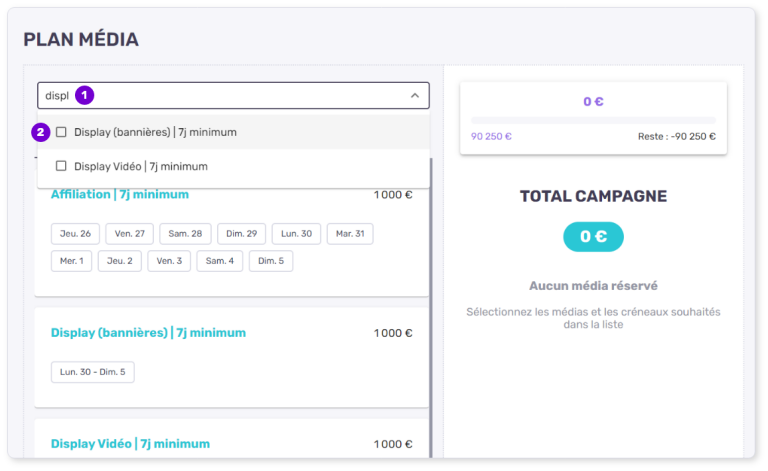Select Display Vidéo 7j minimum option
Image resolution: width=768 pixels, height=471 pixels.
tap(141, 166)
